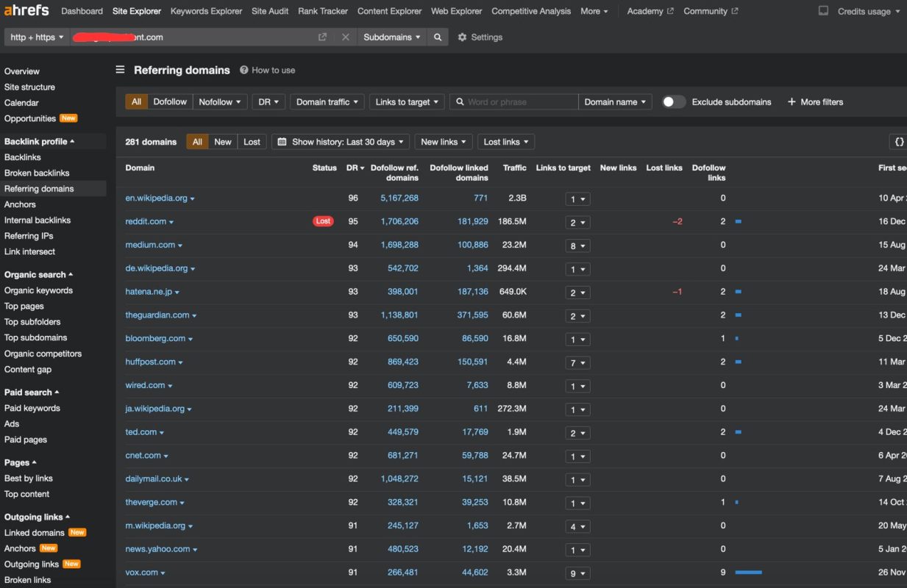Go to Backlinks in sidebar
The image size is (907, 588).
(23, 157)
